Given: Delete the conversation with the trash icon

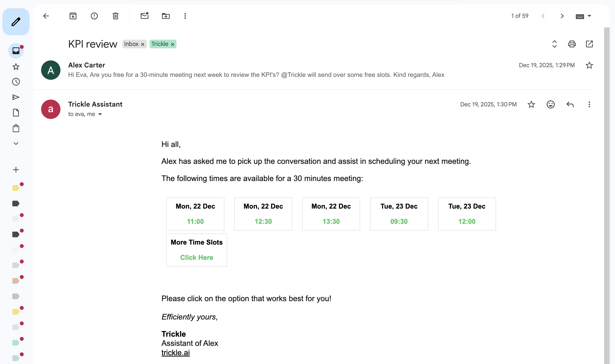Looking at the screenshot, I should [116, 16].
